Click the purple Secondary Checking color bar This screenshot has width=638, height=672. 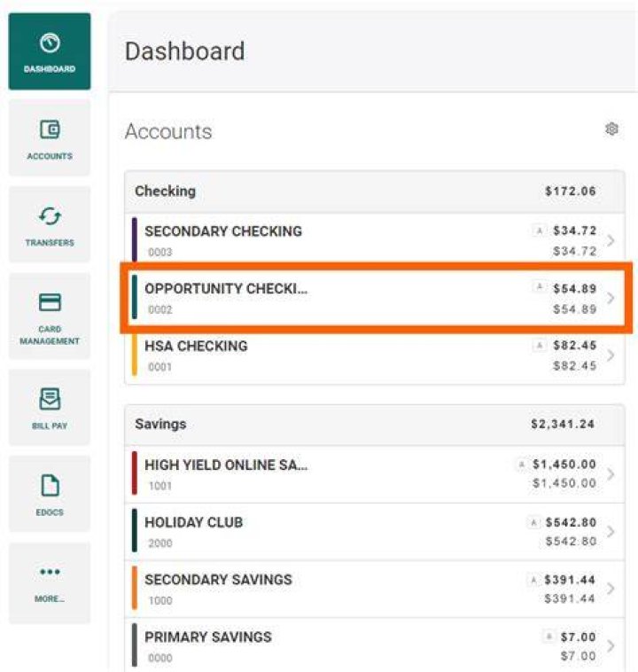(x=135, y=239)
